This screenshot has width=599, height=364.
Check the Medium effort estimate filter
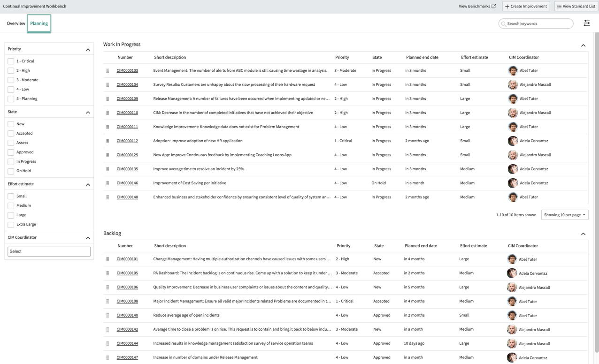[x=11, y=205]
